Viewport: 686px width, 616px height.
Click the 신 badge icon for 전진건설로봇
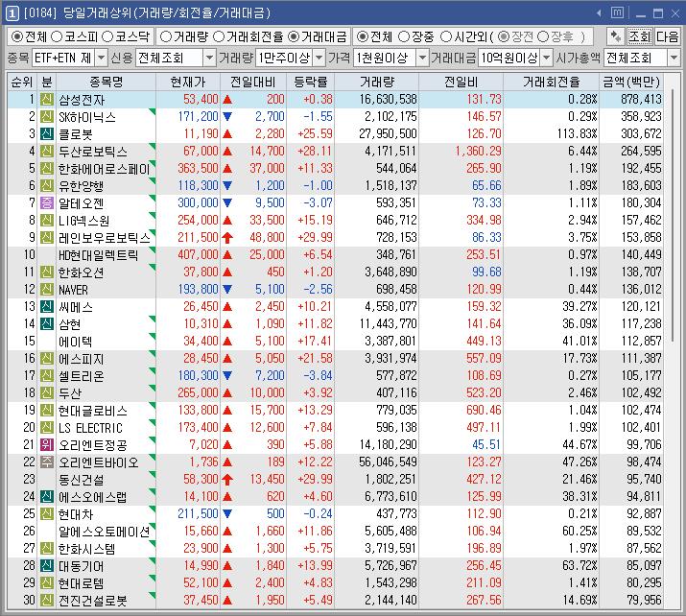coord(46,601)
